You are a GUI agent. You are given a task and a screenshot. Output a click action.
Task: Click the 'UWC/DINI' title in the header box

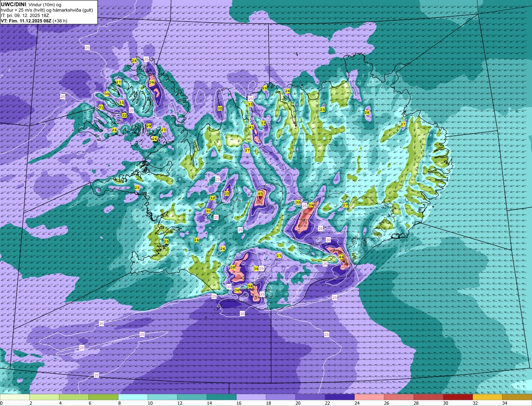13,4
